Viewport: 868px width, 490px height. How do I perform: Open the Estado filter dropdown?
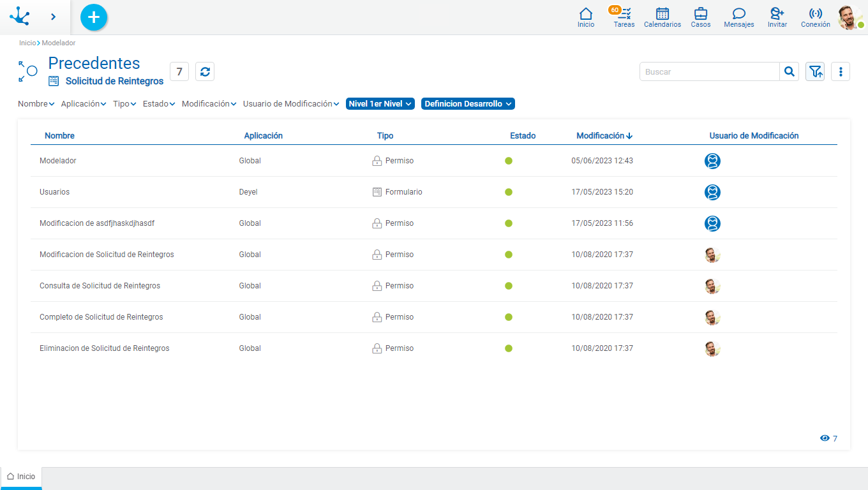coord(159,103)
